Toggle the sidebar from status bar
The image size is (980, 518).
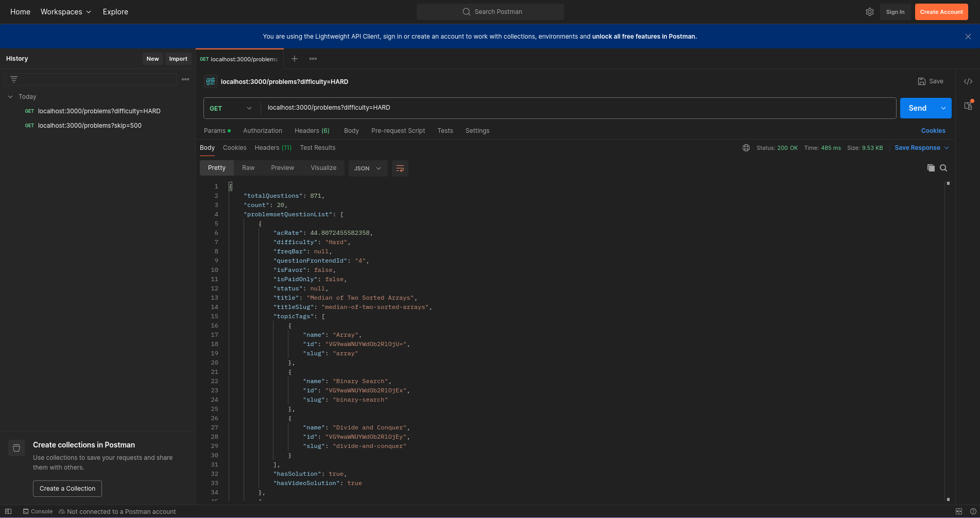click(x=8, y=511)
